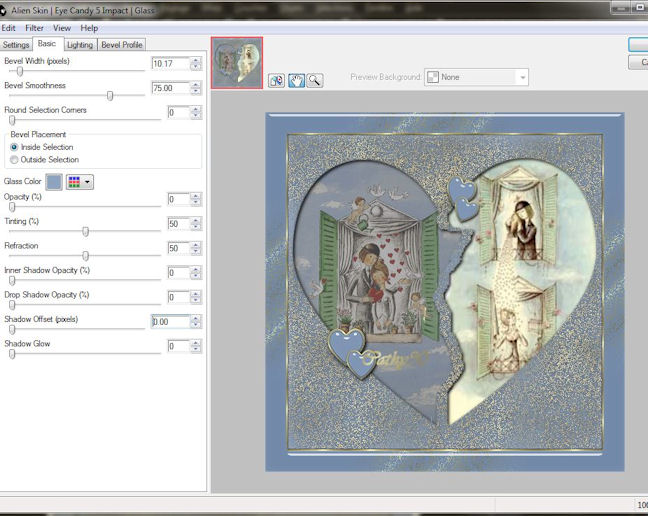Open the Edit menu
Viewport: 648px width, 516px height.
click(x=8, y=28)
